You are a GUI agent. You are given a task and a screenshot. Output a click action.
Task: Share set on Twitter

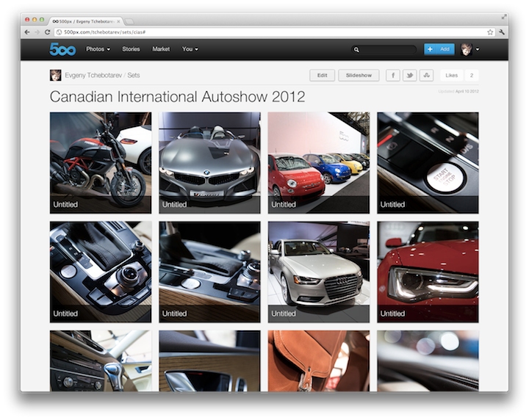[409, 75]
